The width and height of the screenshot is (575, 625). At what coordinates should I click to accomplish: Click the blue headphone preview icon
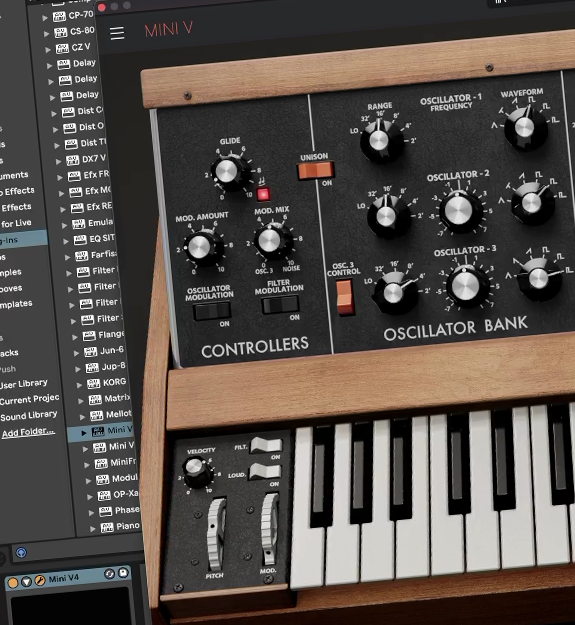(x=21, y=552)
